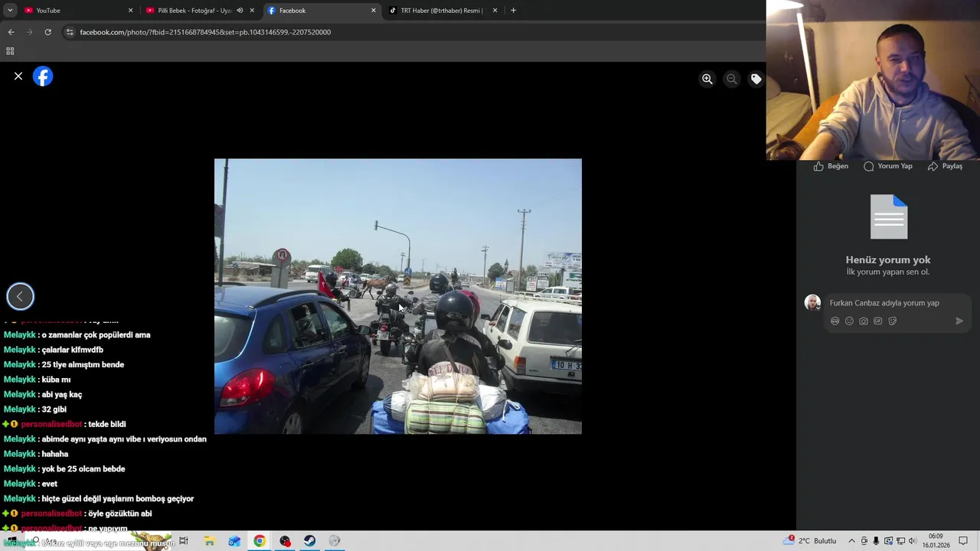Open the network tray icon
Viewport: 980px width, 551px height.
point(900,541)
